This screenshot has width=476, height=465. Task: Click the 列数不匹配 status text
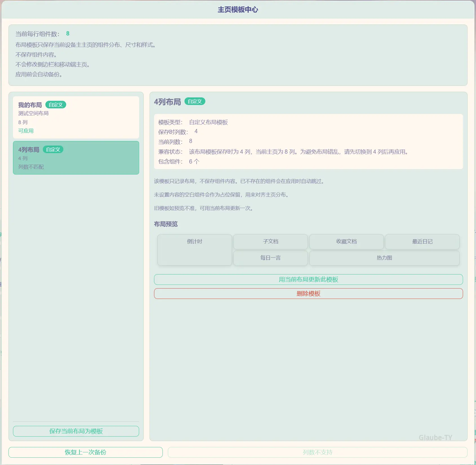pyautogui.click(x=31, y=167)
